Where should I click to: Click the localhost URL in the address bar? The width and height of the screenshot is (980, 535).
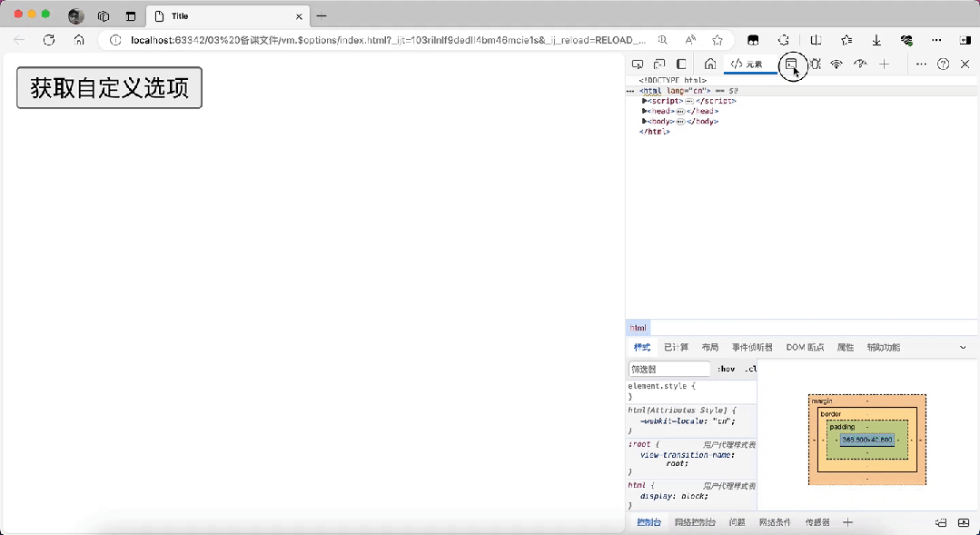pos(388,40)
